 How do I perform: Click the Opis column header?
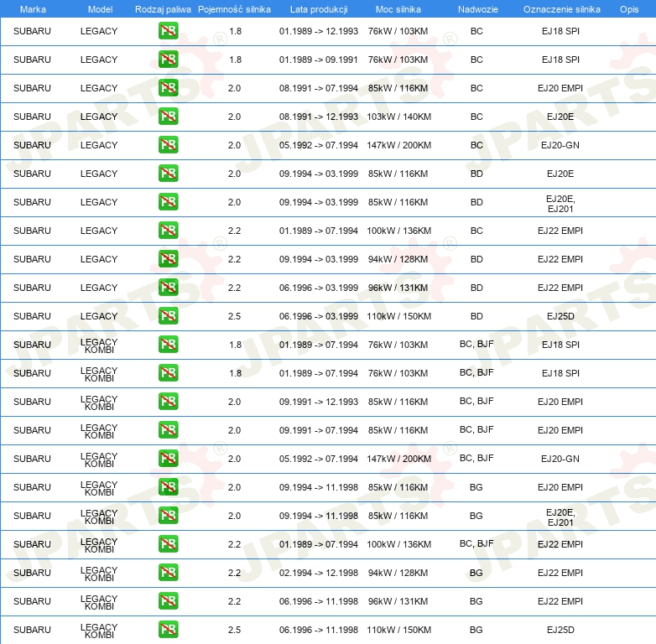(x=629, y=9)
